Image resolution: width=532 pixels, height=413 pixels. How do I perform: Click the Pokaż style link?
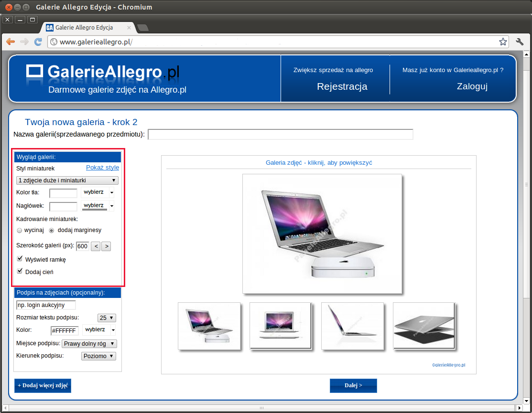click(102, 168)
